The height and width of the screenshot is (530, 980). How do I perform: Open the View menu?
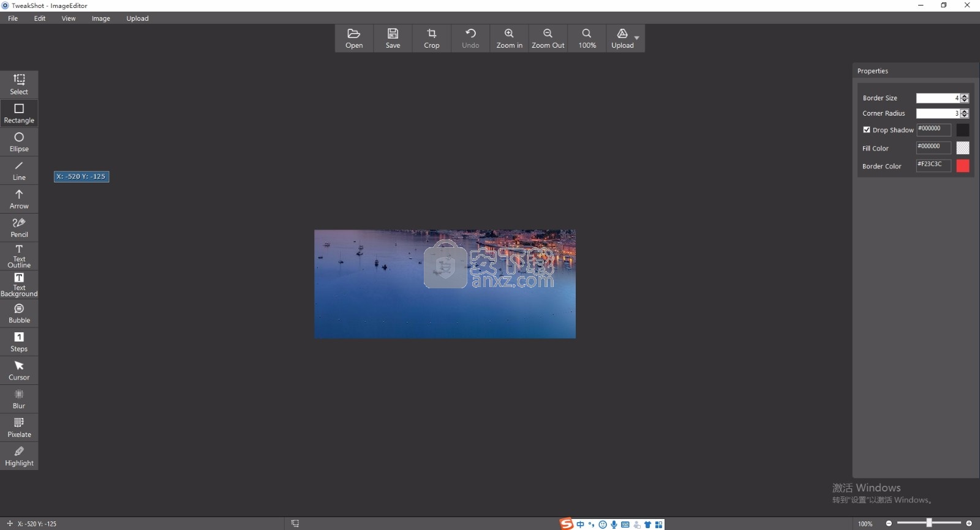point(69,18)
